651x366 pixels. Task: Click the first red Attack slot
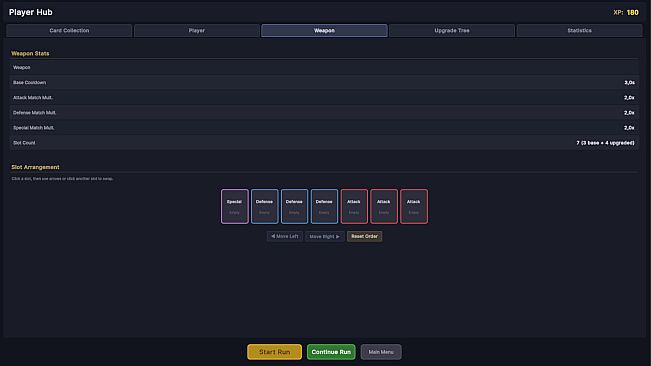pos(354,207)
